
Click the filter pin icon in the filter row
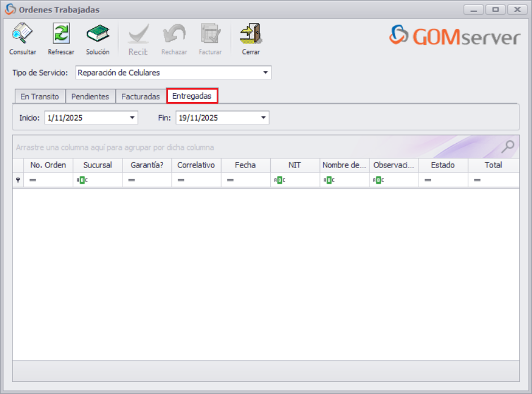17,179
